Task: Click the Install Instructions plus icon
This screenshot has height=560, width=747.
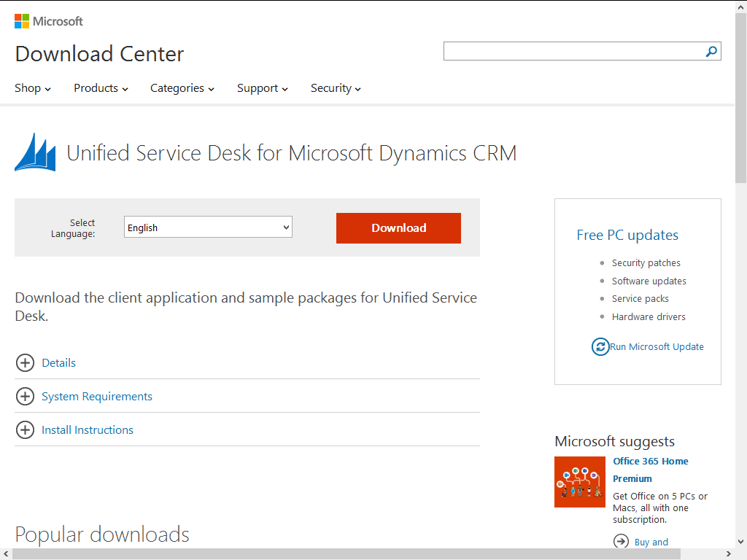Action: (x=26, y=430)
